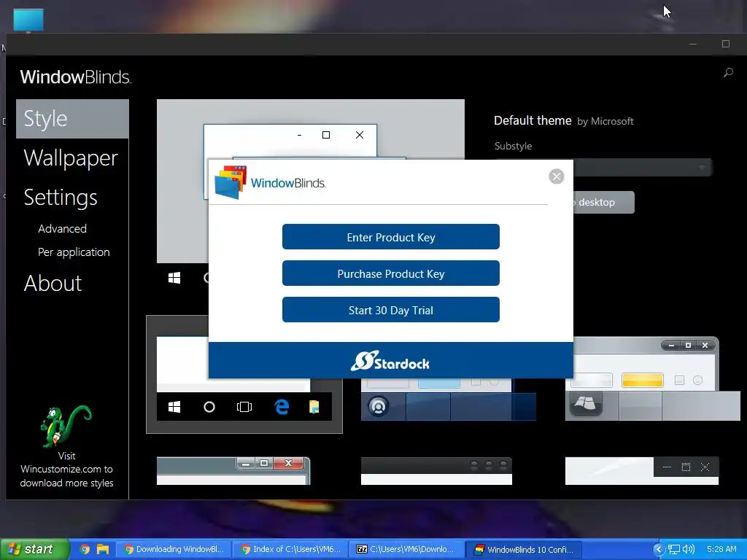Select the white style thumbnail with dark controls
This screenshot has height=560, width=747.
click(642, 471)
